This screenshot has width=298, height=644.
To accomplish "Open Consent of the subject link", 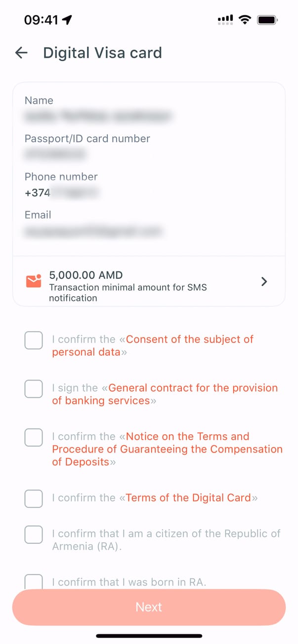I will 189,340.
